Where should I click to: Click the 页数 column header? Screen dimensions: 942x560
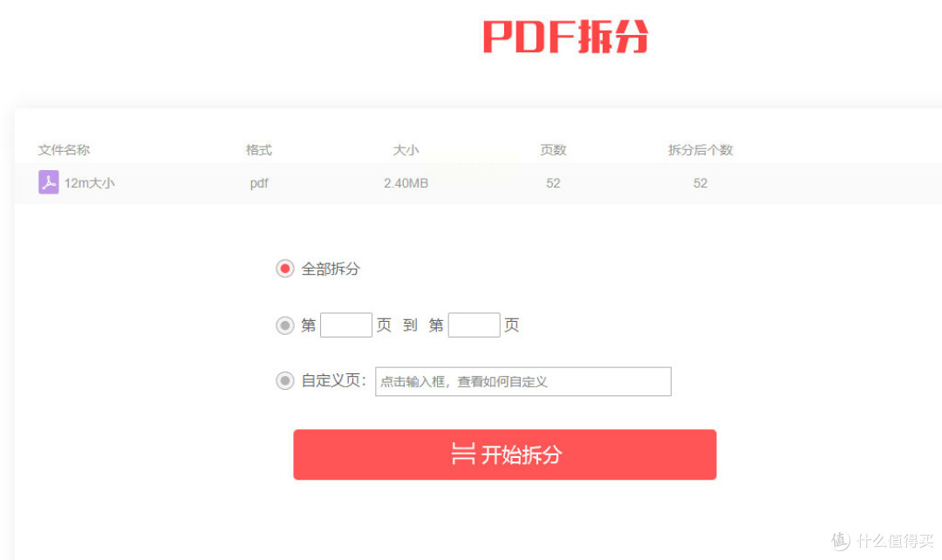[x=553, y=150]
